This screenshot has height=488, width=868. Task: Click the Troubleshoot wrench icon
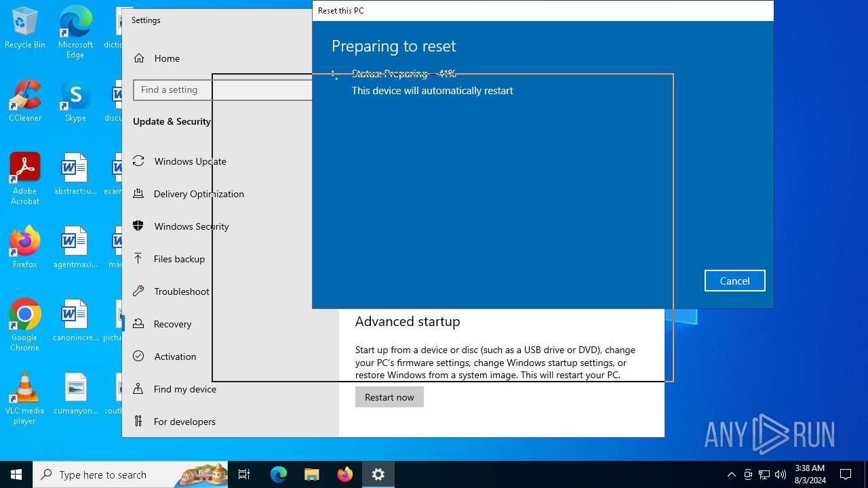(x=138, y=291)
